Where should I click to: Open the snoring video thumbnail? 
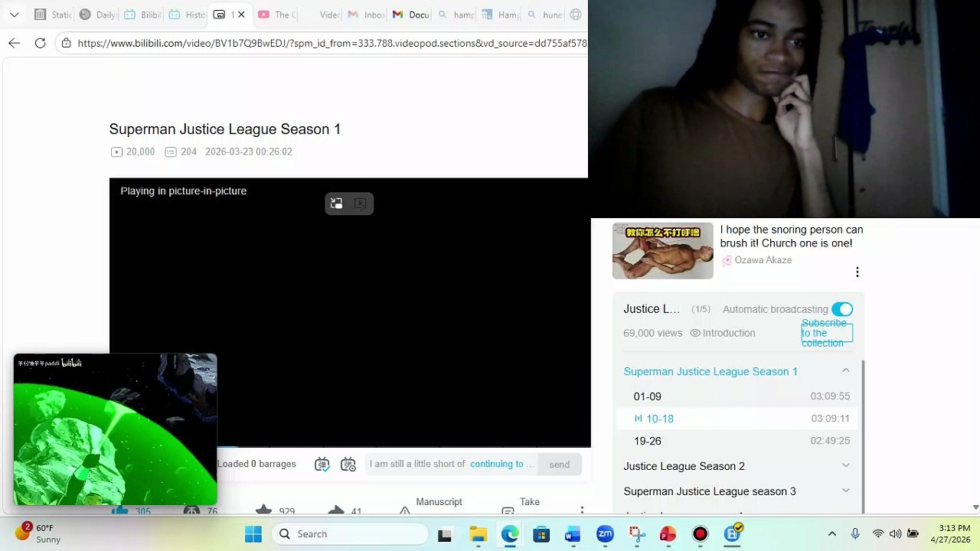click(x=663, y=251)
